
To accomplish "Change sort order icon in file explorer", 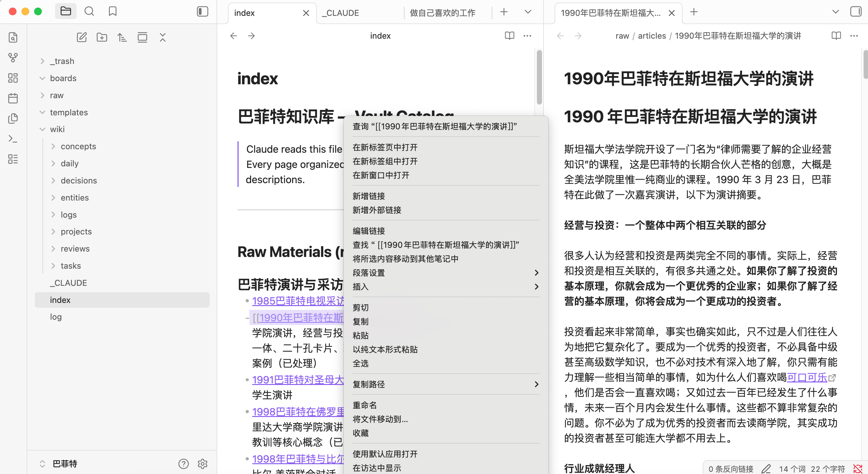I will tap(122, 37).
